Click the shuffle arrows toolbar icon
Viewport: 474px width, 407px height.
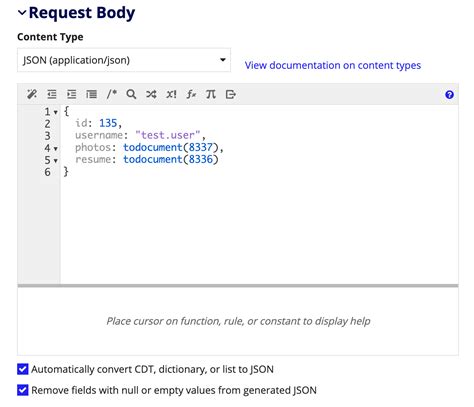[x=151, y=94]
